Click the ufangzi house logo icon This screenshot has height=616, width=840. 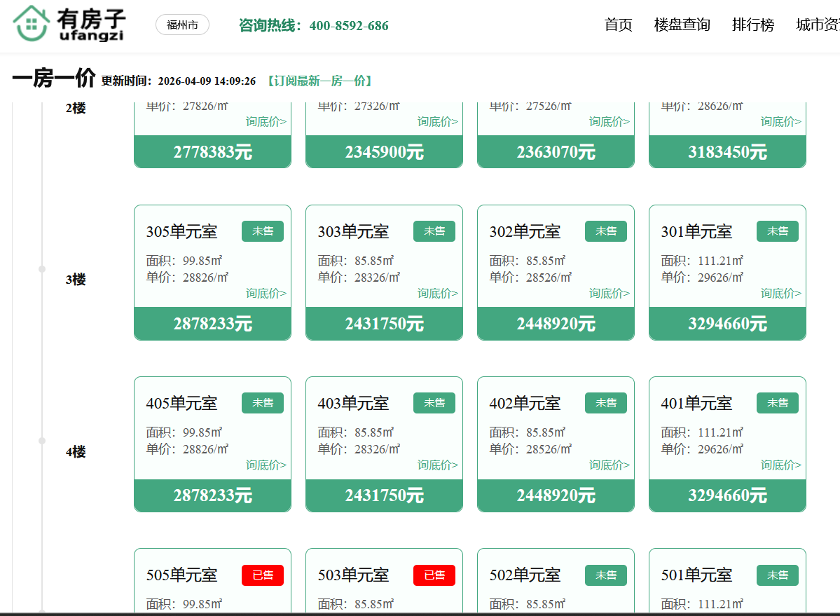click(31, 23)
